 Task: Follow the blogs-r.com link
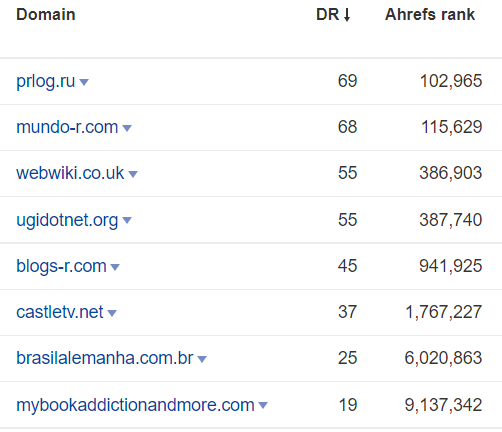[61, 266]
